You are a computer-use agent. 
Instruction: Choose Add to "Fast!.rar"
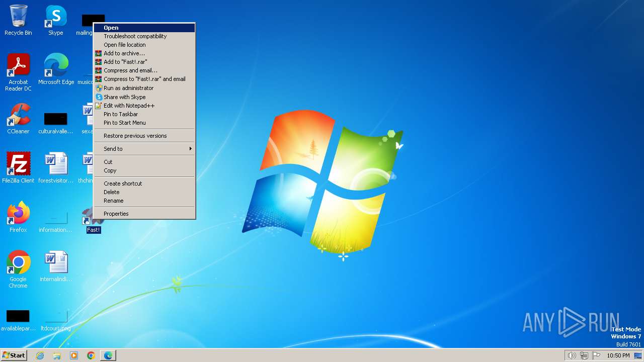tap(144, 62)
